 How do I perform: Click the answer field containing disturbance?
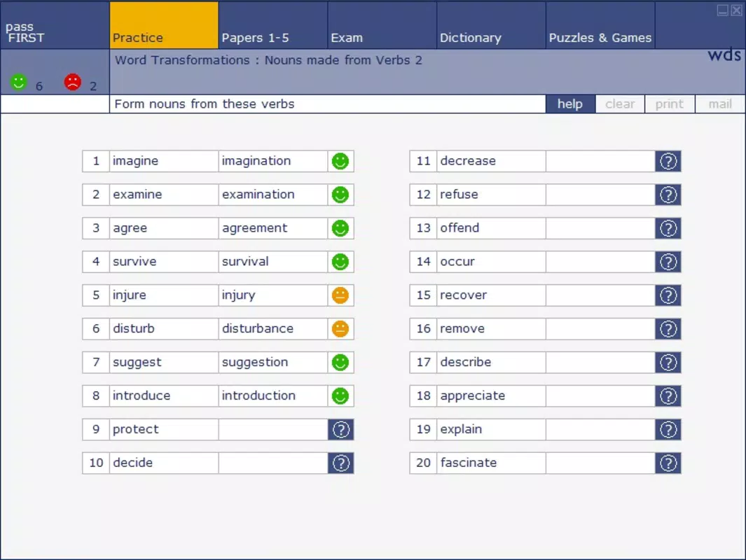click(x=273, y=328)
